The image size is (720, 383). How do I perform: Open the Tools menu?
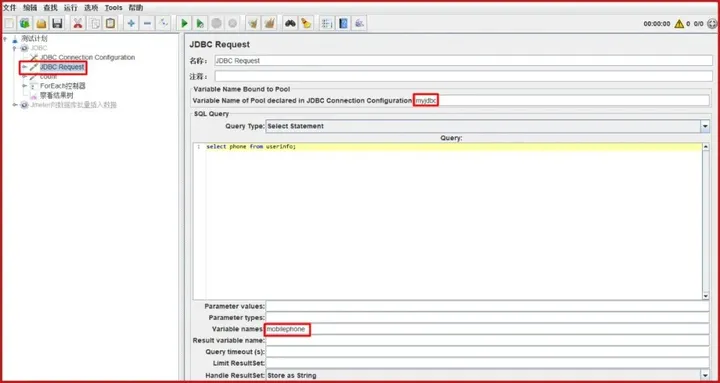coord(113,8)
